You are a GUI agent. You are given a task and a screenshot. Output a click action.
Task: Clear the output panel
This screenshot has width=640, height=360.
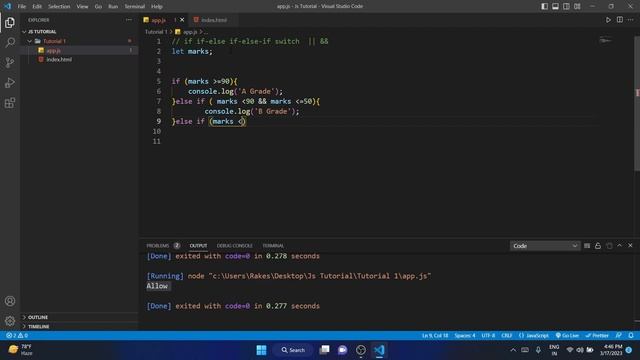point(587,246)
